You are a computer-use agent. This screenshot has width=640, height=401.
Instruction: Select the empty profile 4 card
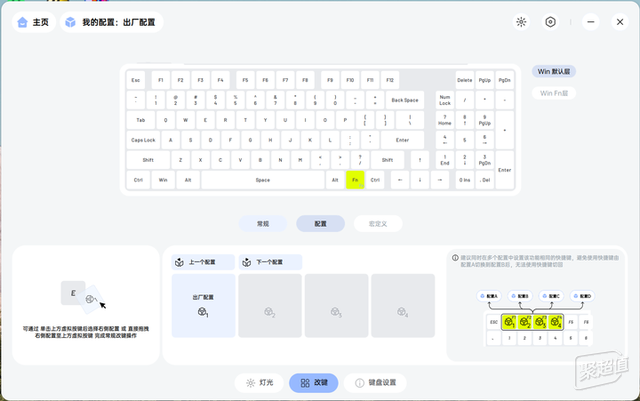pyautogui.click(x=403, y=305)
